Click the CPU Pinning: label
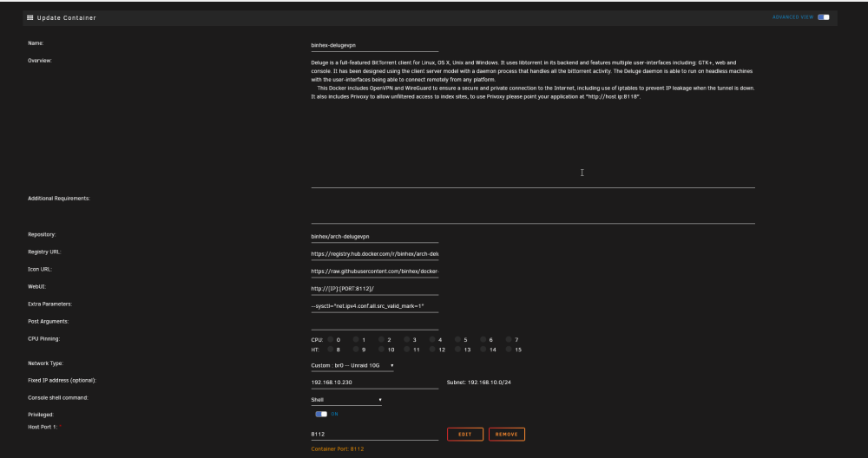868x458 pixels. click(43, 338)
